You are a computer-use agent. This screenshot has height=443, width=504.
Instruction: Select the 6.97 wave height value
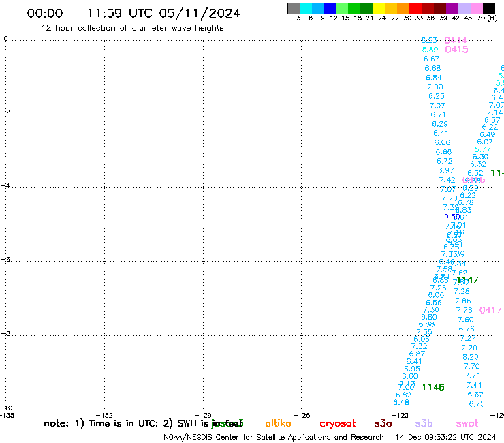click(446, 170)
